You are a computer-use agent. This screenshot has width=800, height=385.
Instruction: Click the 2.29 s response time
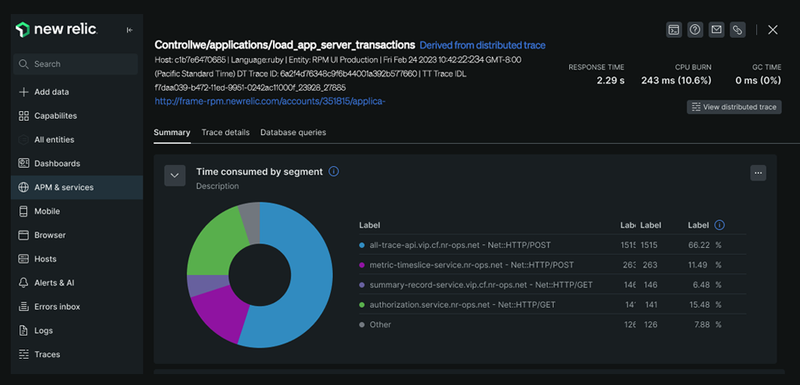611,81
